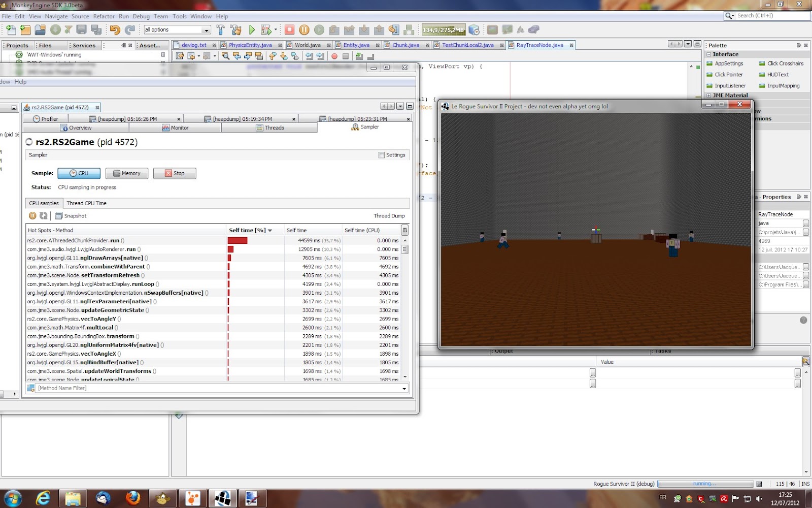Click the Thread Dump button

[389, 216]
